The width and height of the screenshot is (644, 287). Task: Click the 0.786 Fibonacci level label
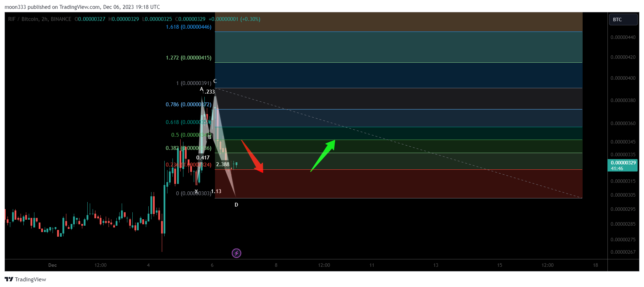(x=188, y=105)
